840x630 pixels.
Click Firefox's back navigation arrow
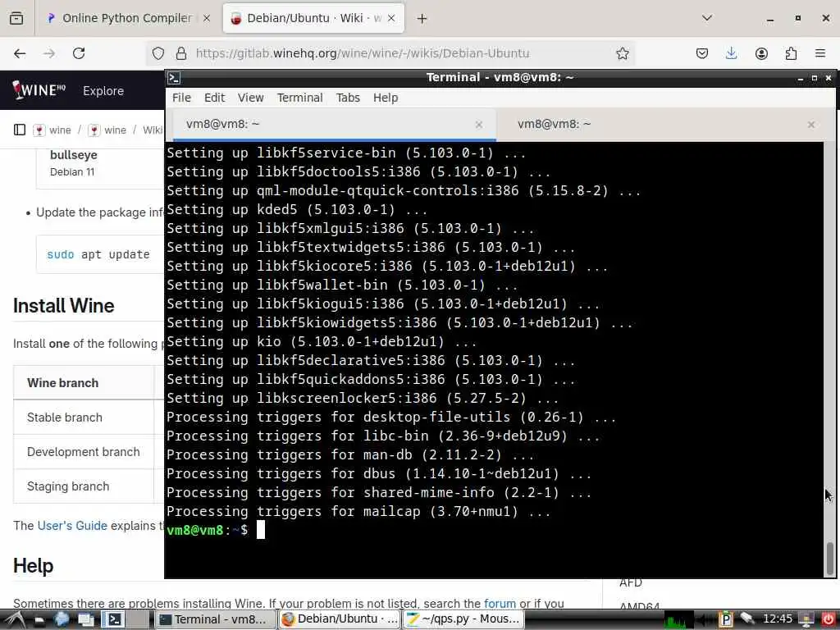pos(20,53)
